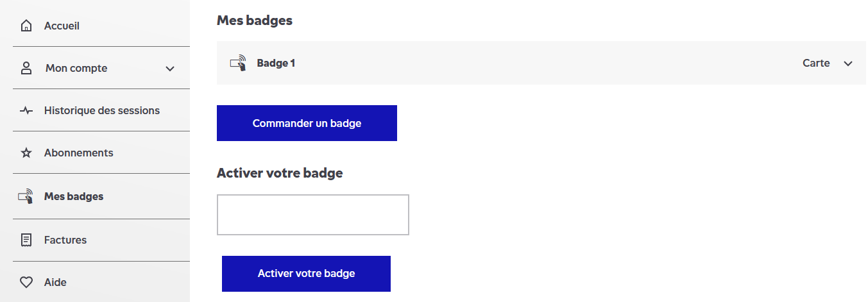Click the Badge 1 card icon
Screen dimensions: 868x302
(x=238, y=63)
